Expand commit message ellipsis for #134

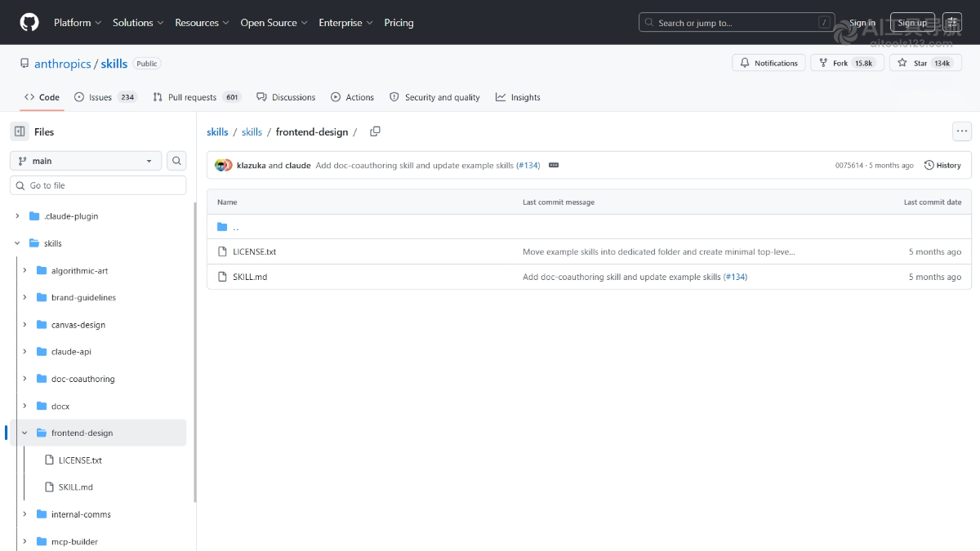554,165
